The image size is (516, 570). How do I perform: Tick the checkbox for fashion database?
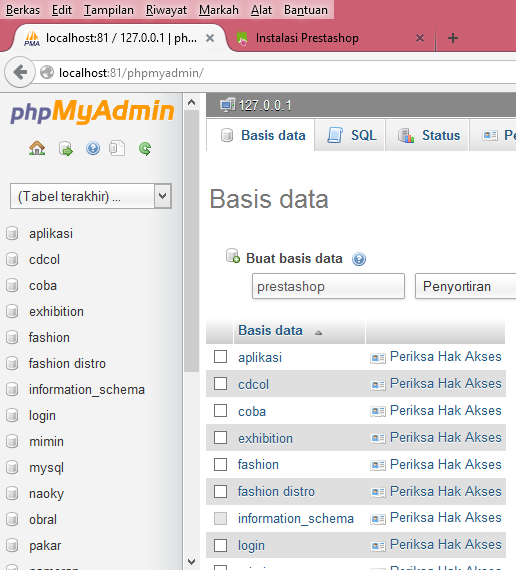click(x=220, y=464)
